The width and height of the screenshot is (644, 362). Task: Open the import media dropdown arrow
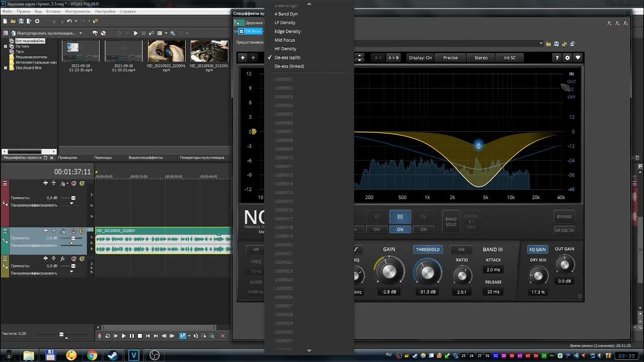(80, 33)
